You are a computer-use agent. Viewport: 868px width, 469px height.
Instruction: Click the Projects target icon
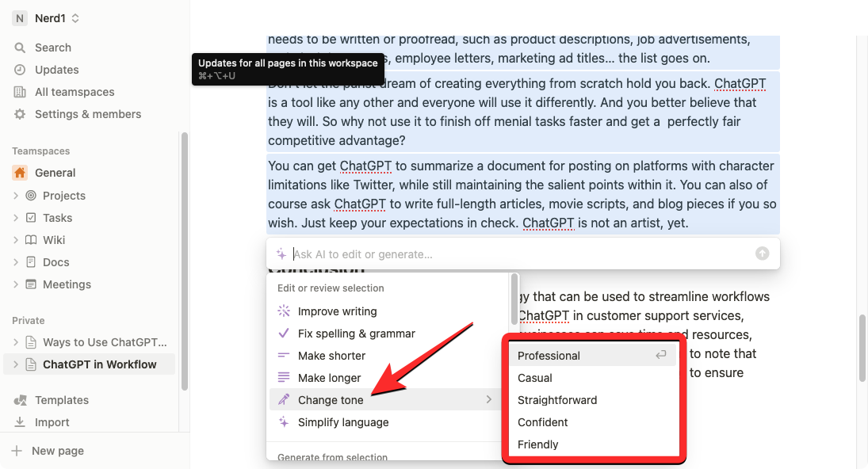point(31,195)
